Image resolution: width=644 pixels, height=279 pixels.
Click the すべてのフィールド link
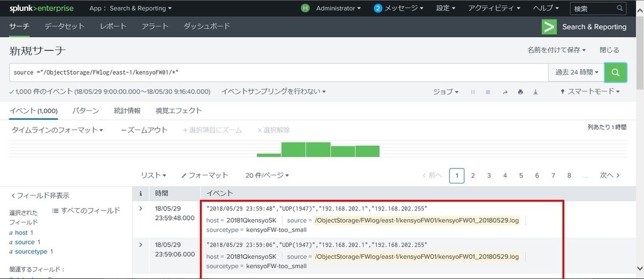86,211
